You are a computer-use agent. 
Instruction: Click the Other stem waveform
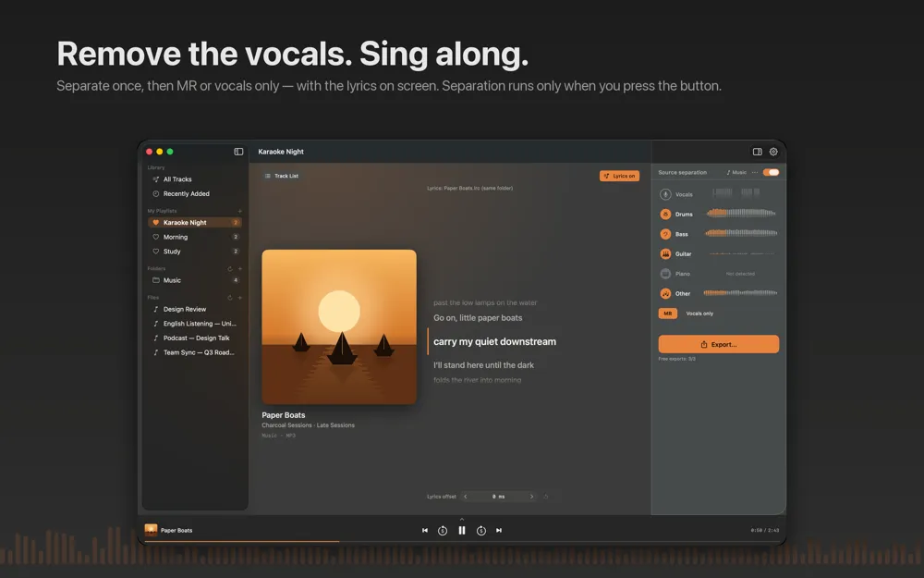[x=740, y=292]
